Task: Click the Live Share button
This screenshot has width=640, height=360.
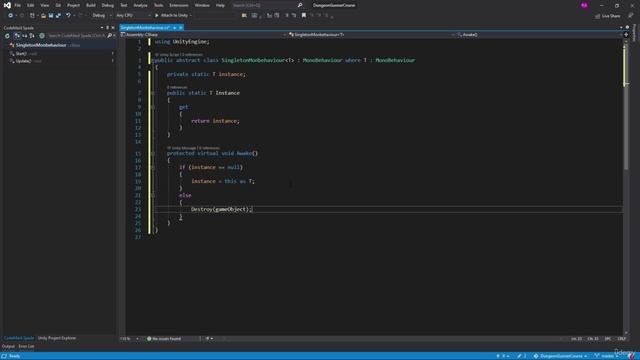Action: tap(607, 16)
